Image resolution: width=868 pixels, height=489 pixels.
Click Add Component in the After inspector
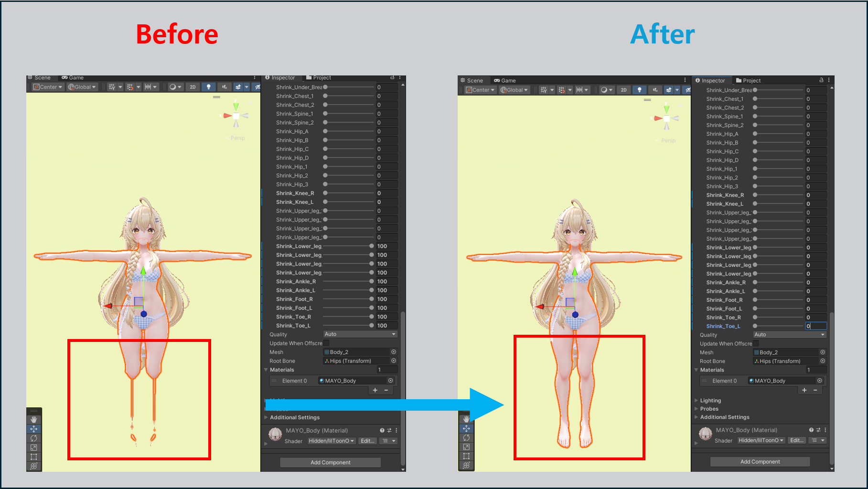[760, 461]
